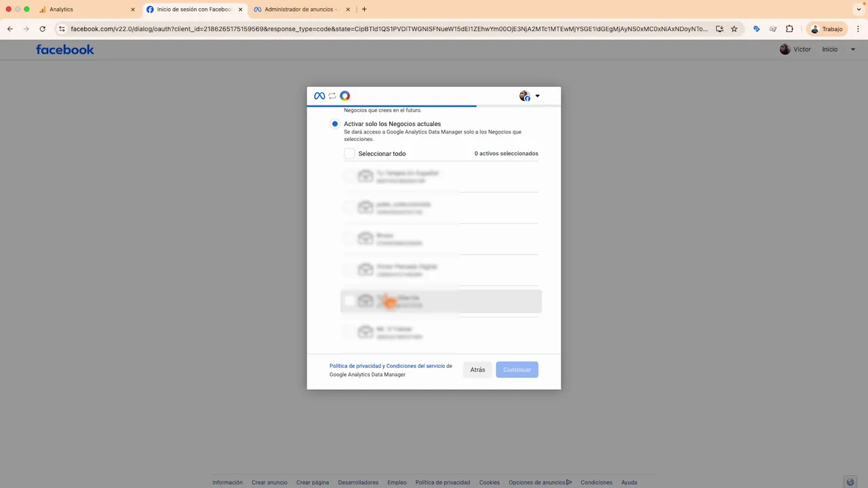Click the Google Analytics Data Manager logo
The height and width of the screenshot is (488, 868).
coord(345,96)
